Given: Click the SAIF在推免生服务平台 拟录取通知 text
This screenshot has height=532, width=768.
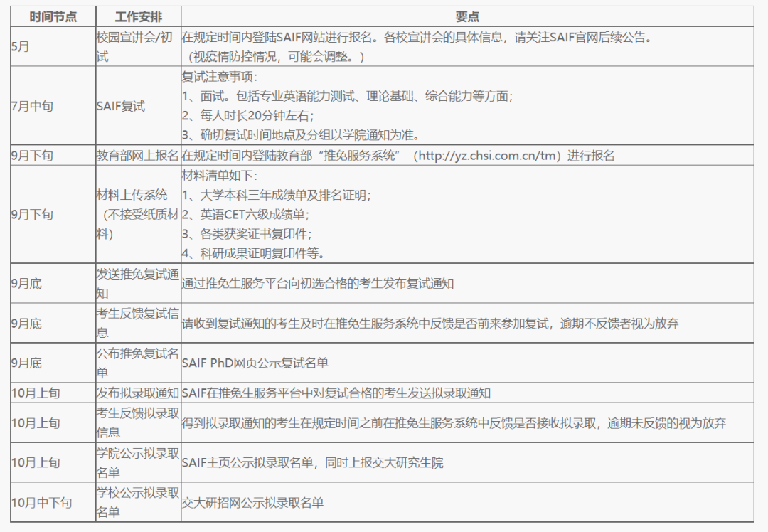Looking at the screenshot, I should pos(336,393).
